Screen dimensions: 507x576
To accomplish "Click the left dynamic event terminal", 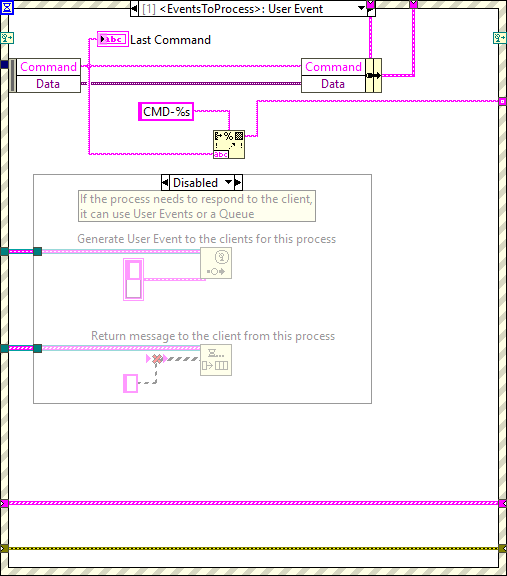I will coord(7,38).
